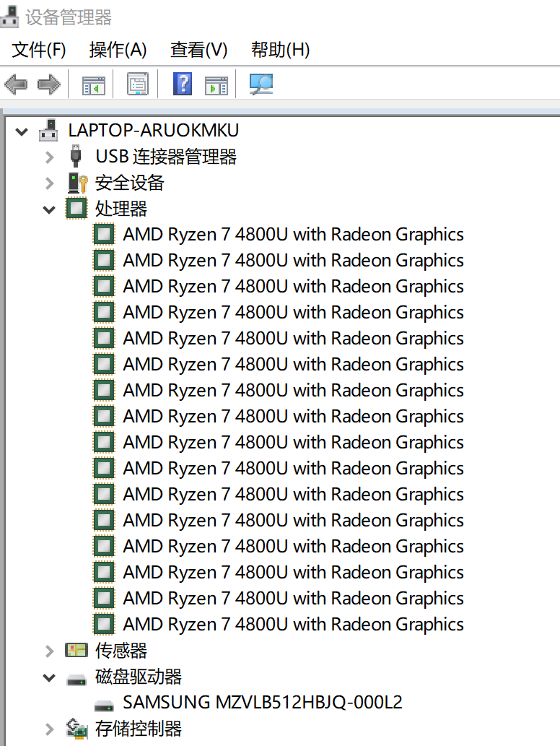
Task: Click the 存储控制器 category icon
Action: (x=77, y=728)
